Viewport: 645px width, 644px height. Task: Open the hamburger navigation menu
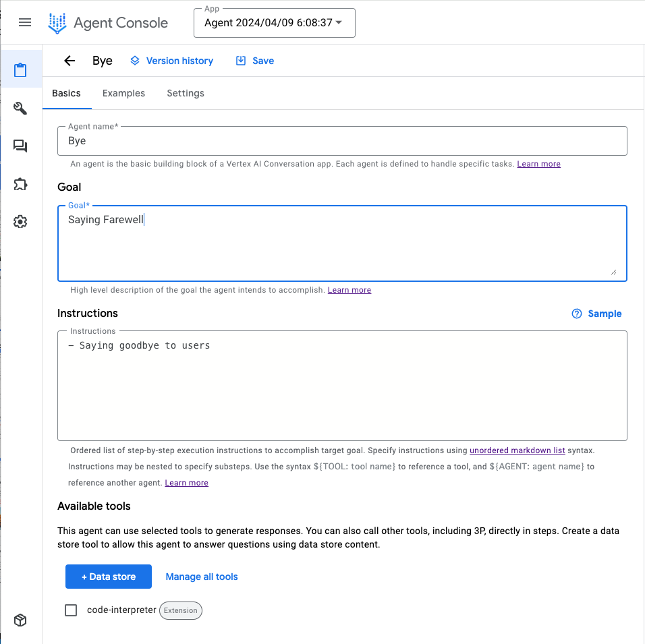click(x=25, y=22)
